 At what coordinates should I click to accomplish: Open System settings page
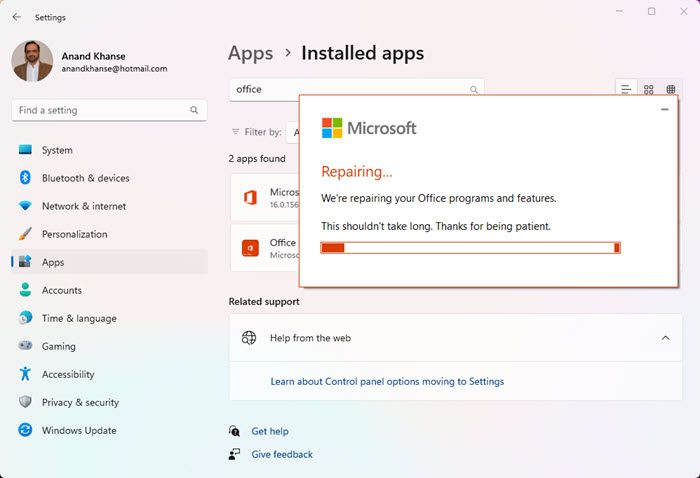click(57, 150)
